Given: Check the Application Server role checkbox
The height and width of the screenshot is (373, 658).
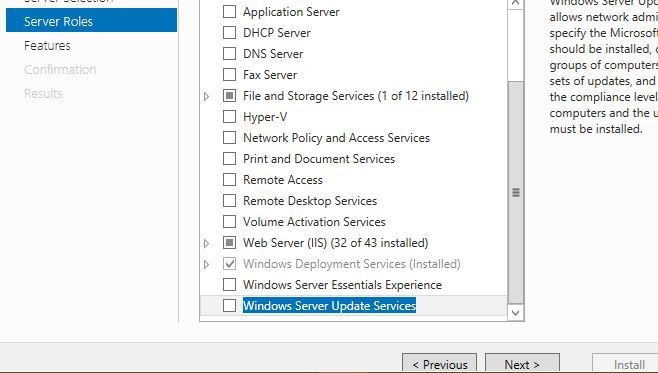Looking at the screenshot, I should (x=229, y=12).
